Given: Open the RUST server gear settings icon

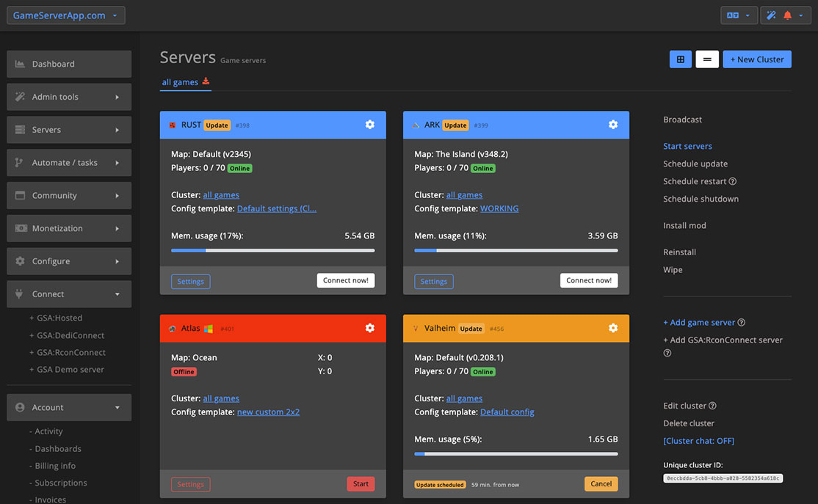Looking at the screenshot, I should (x=370, y=125).
